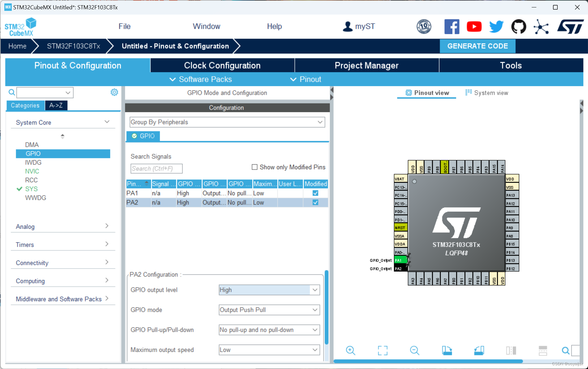588x369 pixels.
Task: Open GPIO mode Output Push Pull dropdown
Action: [269, 310]
